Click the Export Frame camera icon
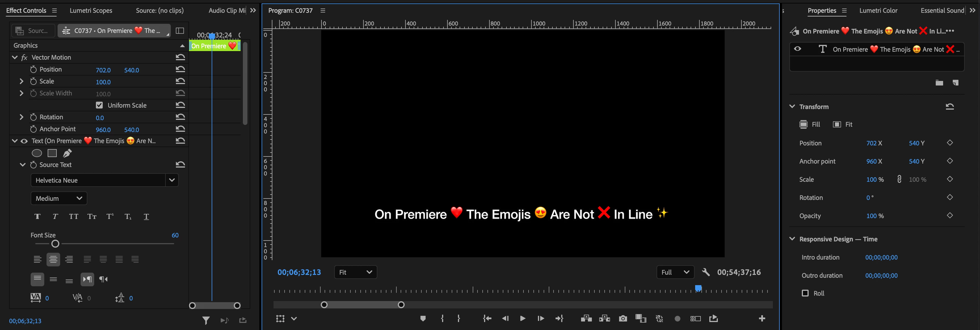The height and width of the screenshot is (330, 980). click(623, 319)
